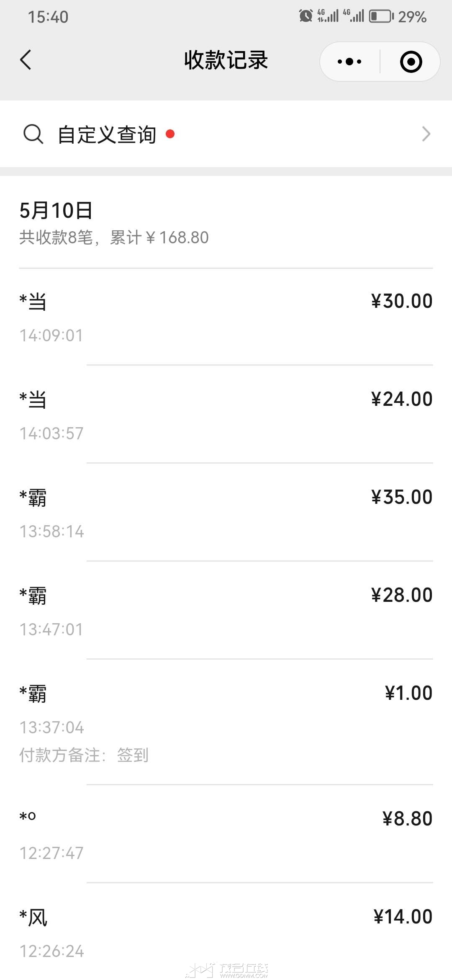The height and width of the screenshot is (980, 452).
Task: Open the three-dot more menu
Action: (x=349, y=62)
